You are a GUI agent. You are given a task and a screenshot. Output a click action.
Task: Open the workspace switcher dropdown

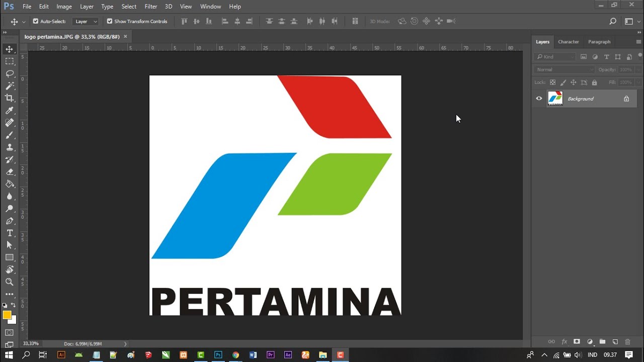629,21
